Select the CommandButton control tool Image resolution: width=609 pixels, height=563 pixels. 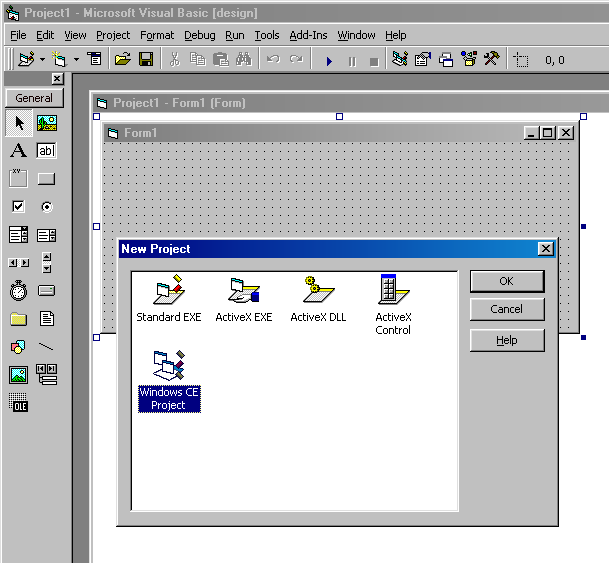coord(47,179)
